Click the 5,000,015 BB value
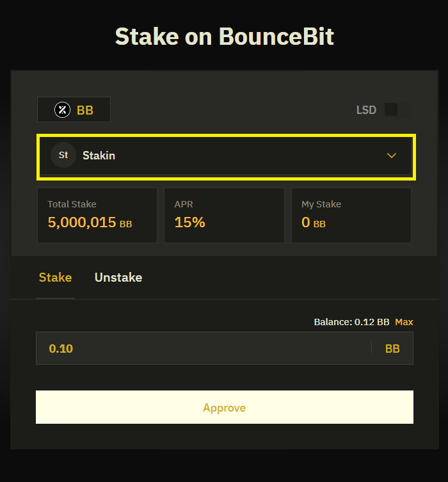 coord(90,223)
